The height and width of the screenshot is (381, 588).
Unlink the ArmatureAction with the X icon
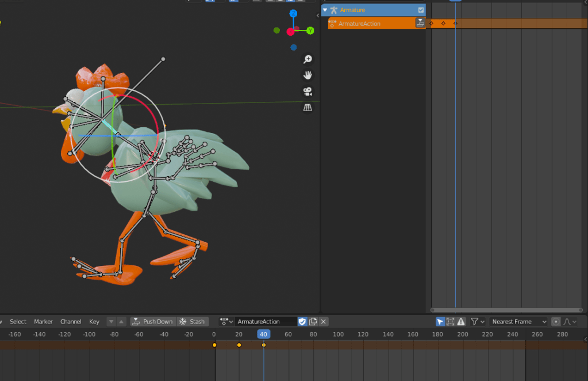pos(324,322)
